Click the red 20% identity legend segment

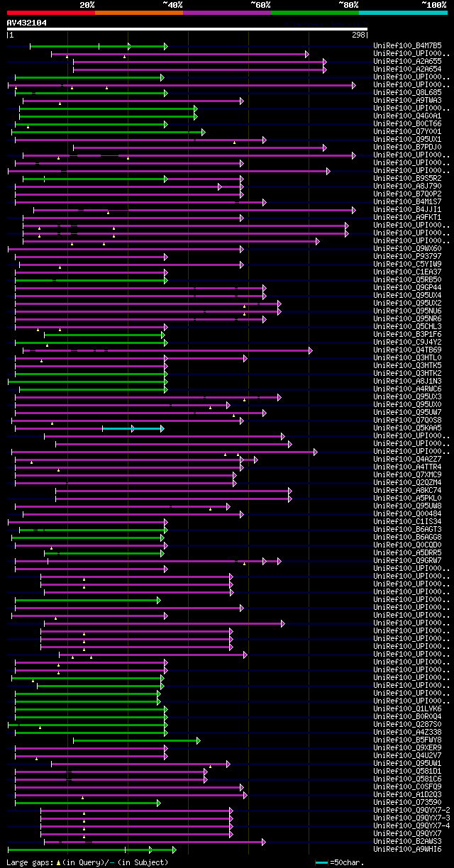coord(51,13)
